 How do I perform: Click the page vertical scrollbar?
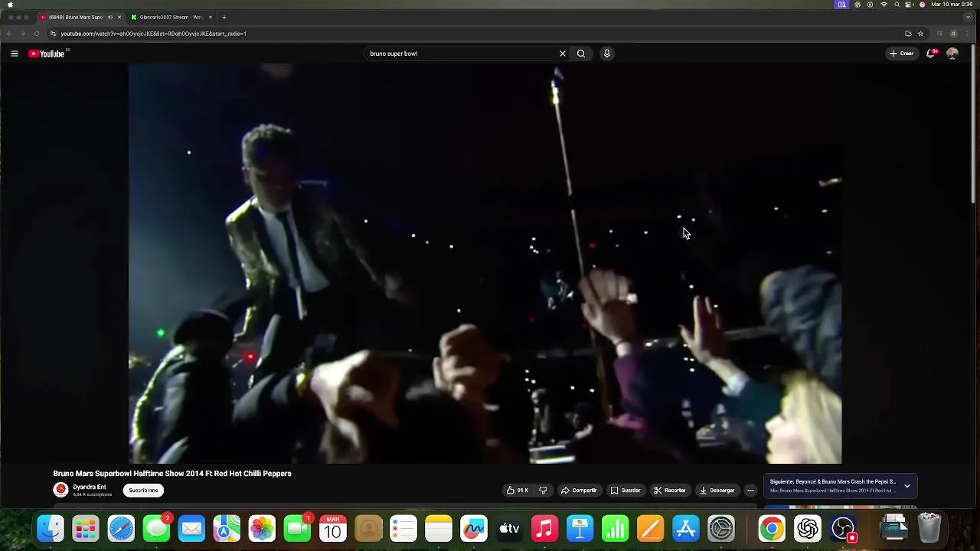(x=975, y=122)
